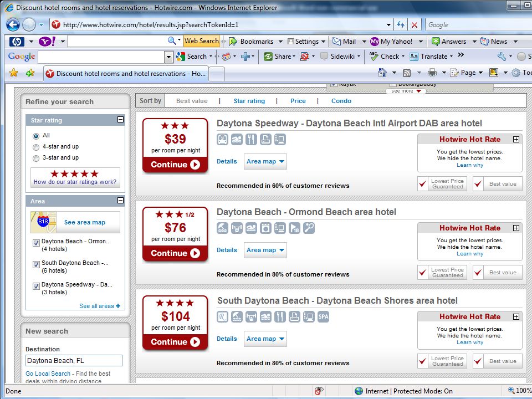
Task: Open How do our star ratings work link
Action: [x=75, y=182]
